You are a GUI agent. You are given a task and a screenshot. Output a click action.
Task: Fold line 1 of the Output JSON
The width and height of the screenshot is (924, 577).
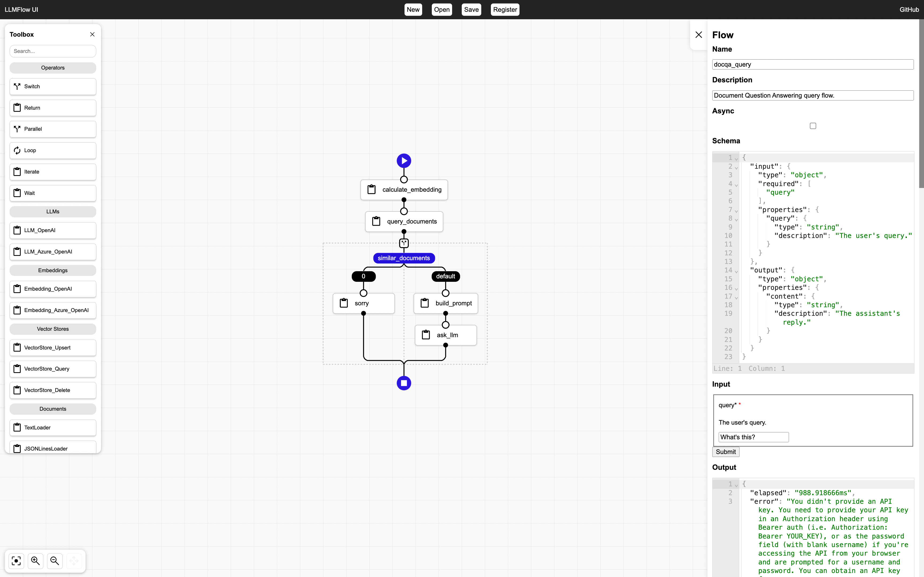point(736,485)
